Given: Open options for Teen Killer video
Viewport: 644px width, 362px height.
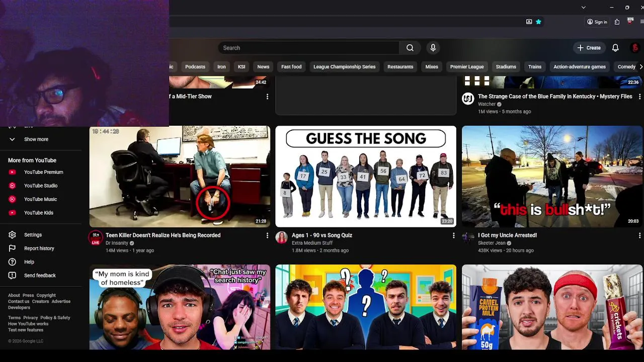Looking at the screenshot, I should tap(267, 235).
